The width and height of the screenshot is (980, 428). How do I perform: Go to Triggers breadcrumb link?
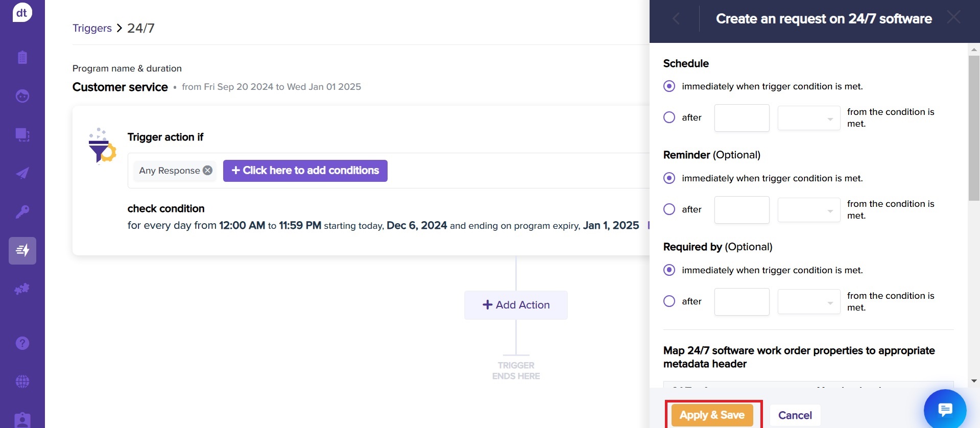coord(92,28)
